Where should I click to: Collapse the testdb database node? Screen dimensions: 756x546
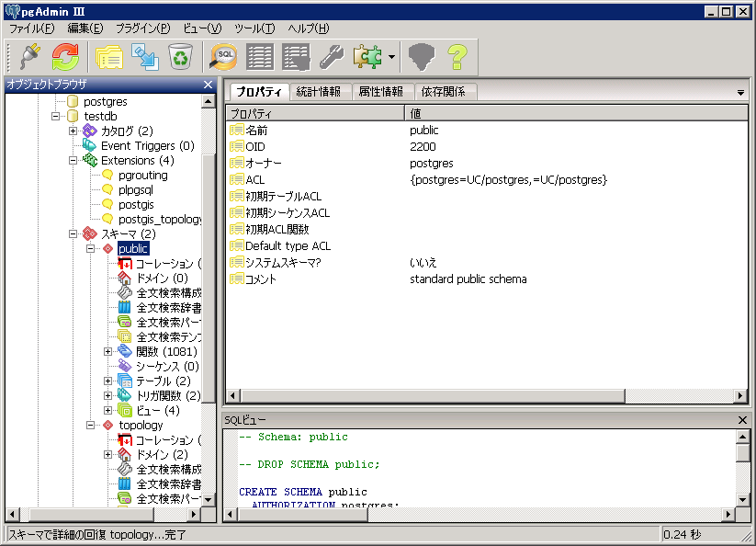coord(57,117)
